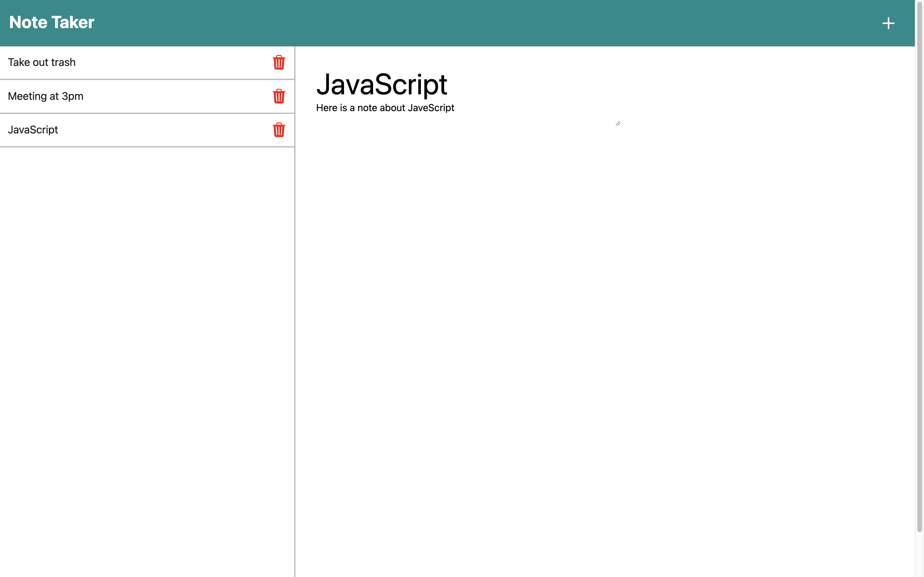Click the 'Here is a note about' body text
This screenshot has height=577, width=924.
tap(361, 108)
